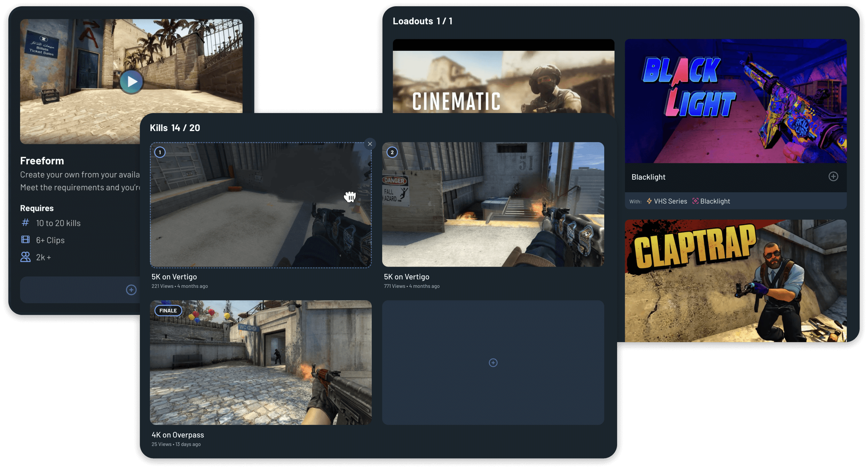Image resolution: width=868 pixels, height=469 pixels.
Task: Click the Claptrap thumbnail
Action: (736, 278)
